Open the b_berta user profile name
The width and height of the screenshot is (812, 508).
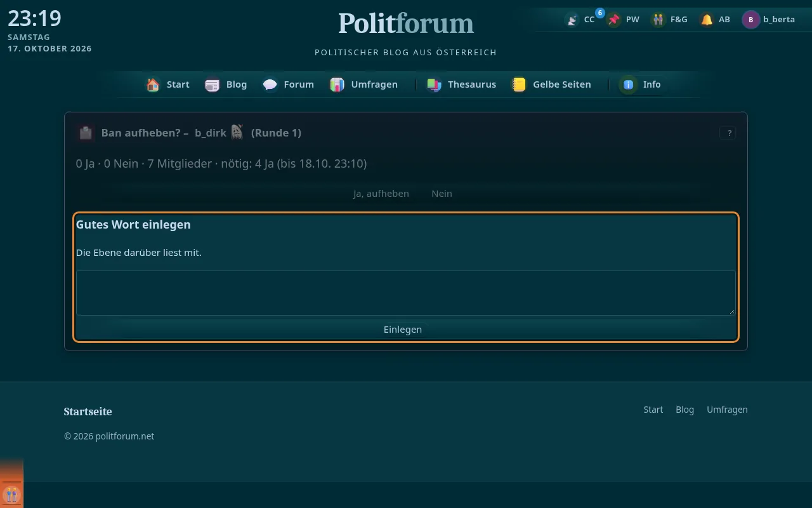coord(779,20)
